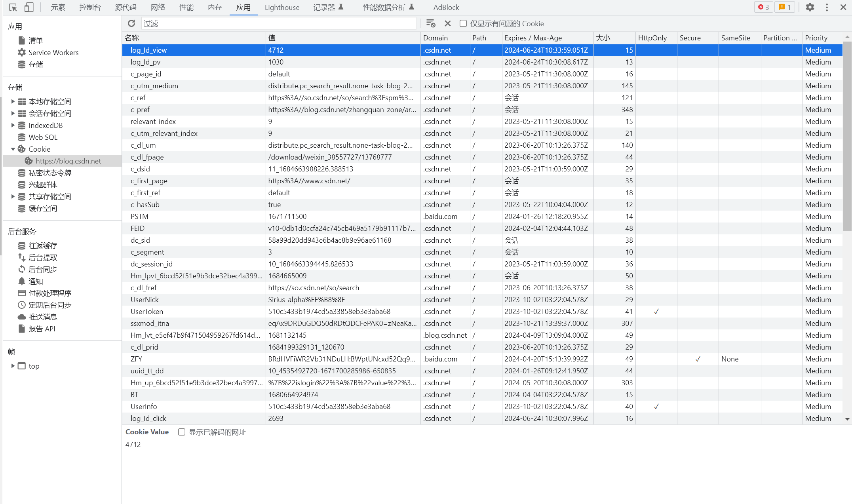
Task: Select the https://blog.csdn.net cookie origin
Action: (68, 161)
